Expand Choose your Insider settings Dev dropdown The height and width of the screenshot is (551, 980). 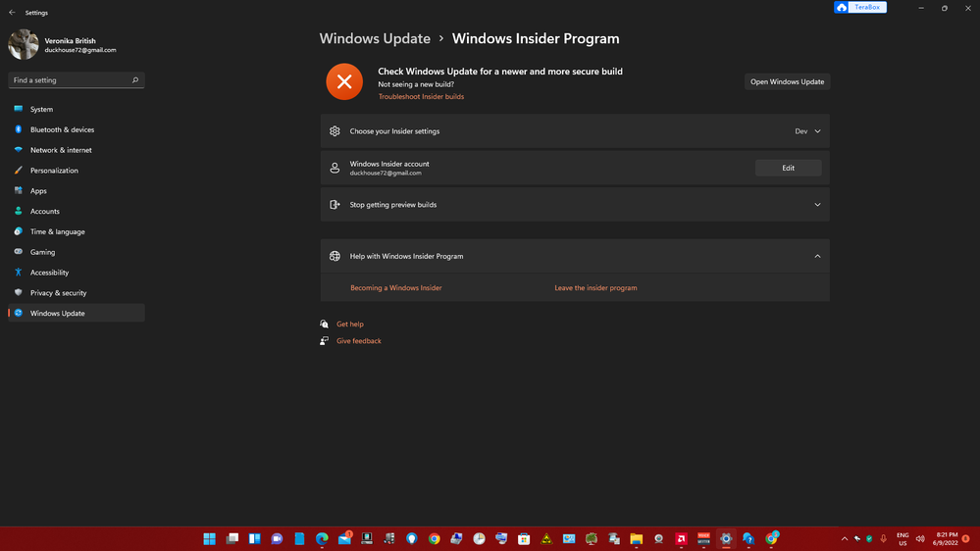click(807, 131)
